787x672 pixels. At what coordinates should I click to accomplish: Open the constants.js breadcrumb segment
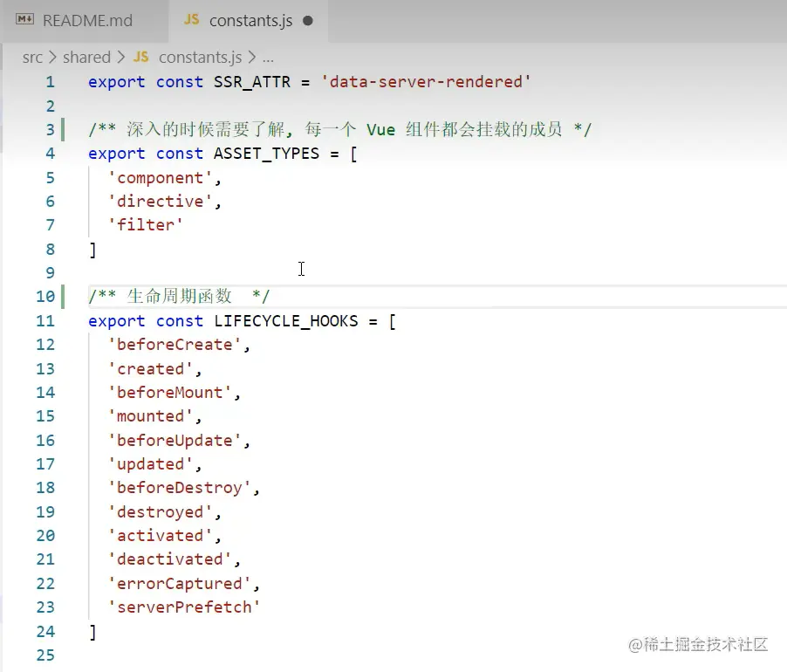point(201,58)
